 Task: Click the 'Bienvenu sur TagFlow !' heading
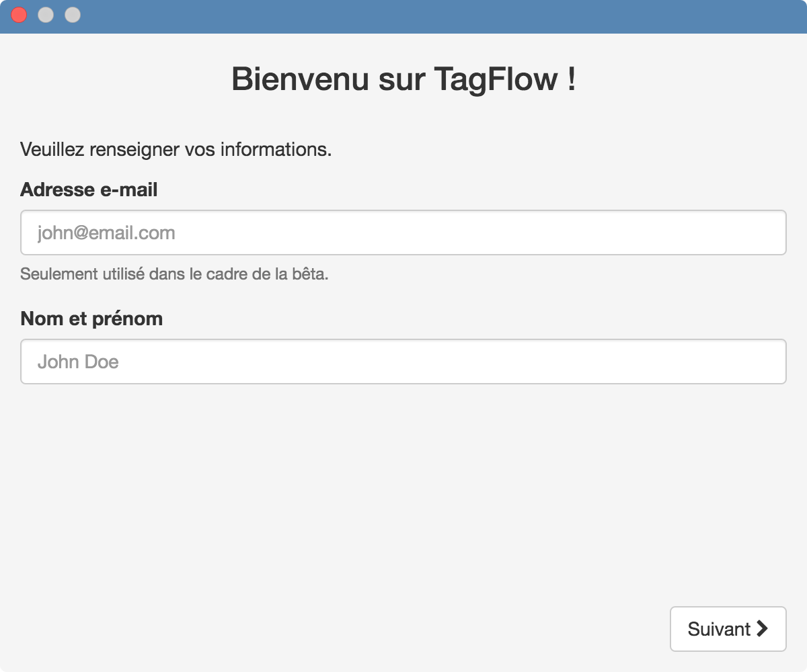pyautogui.click(x=403, y=79)
